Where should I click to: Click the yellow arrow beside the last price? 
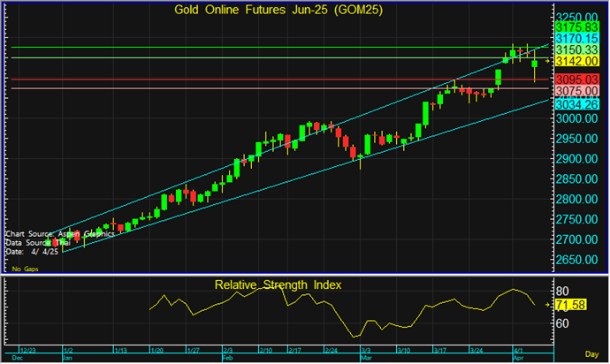click(x=547, y=61)
